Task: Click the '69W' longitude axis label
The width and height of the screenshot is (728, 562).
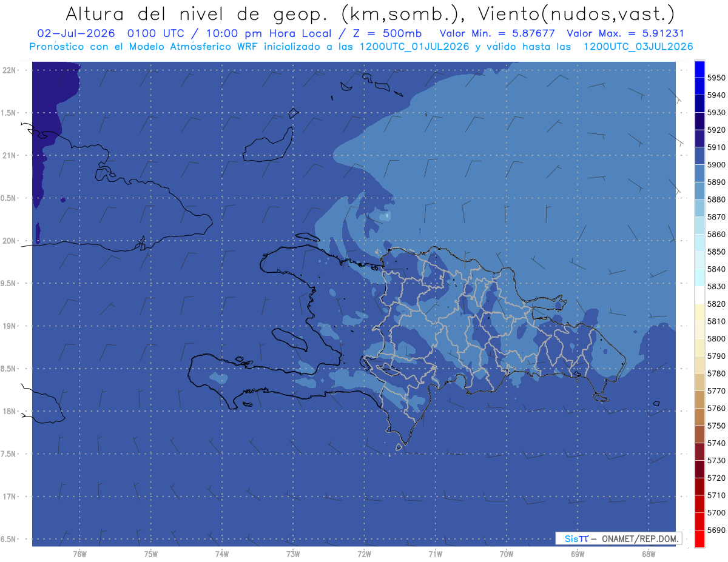Action: tap(578, 554)
